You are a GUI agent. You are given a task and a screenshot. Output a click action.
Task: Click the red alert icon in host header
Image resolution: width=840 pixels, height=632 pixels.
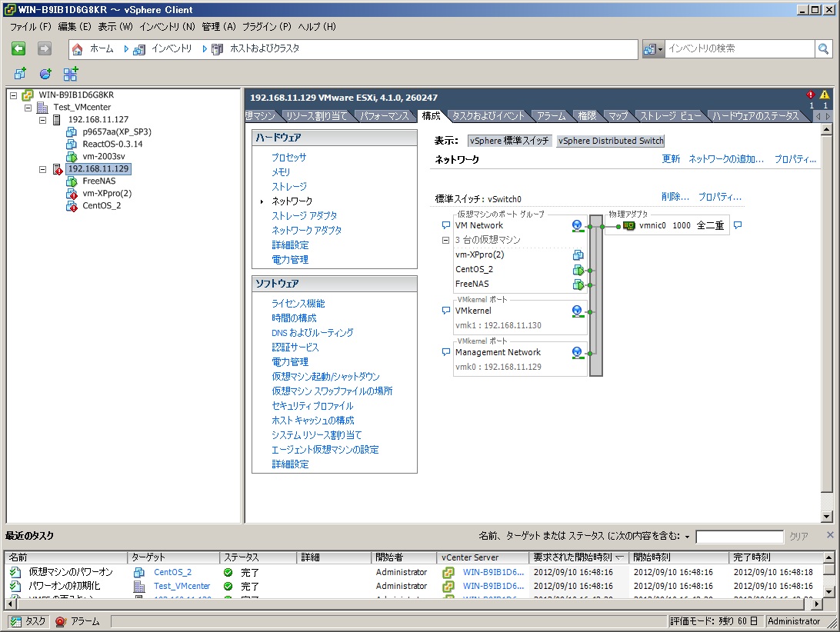point(811,95)
